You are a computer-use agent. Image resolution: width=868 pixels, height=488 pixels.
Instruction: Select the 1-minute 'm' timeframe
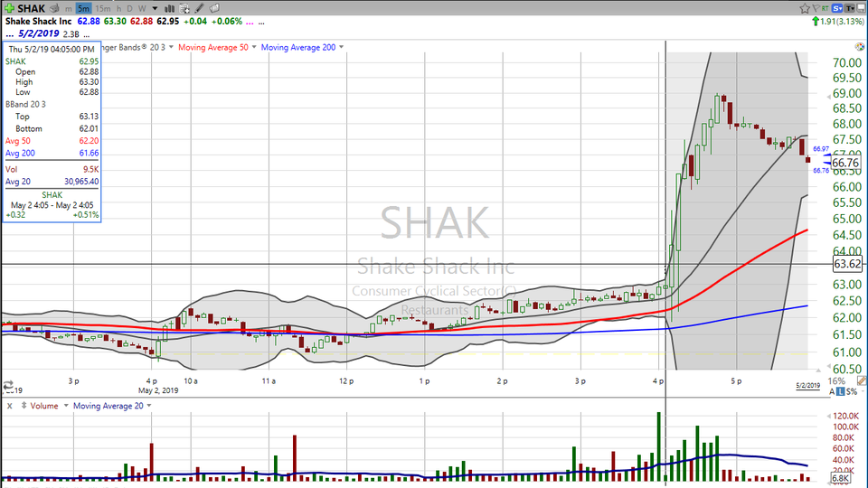[68, 8]
